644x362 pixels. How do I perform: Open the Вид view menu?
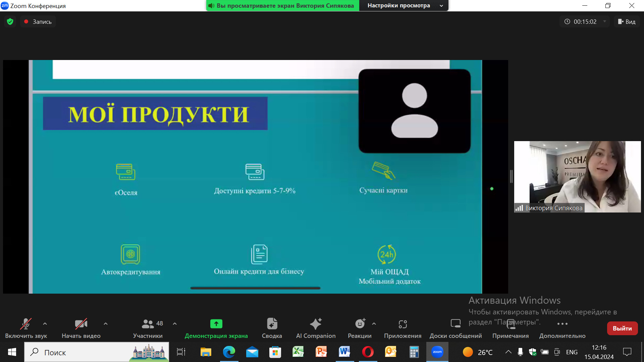pyautogui.click(x=627, y=22)
